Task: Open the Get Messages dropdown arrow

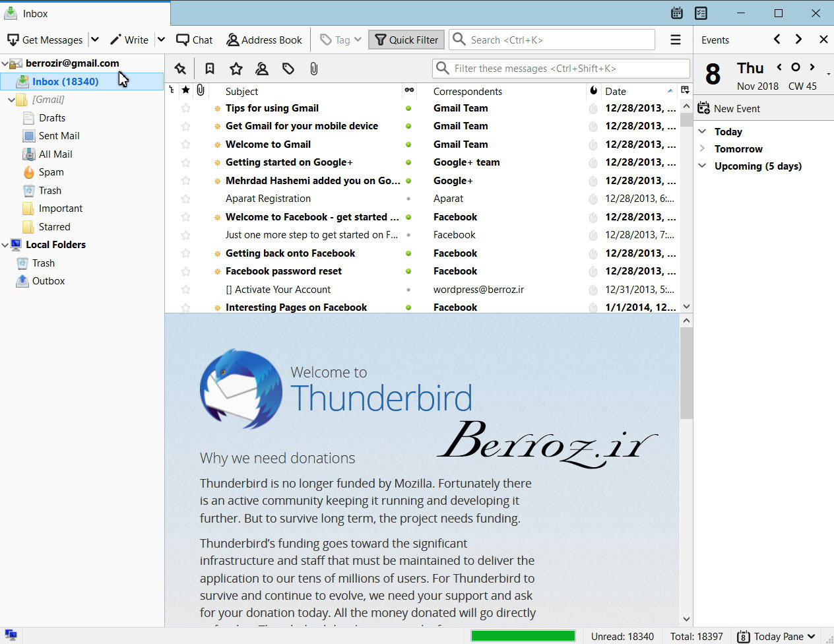Action: click(x=95, y=40)
